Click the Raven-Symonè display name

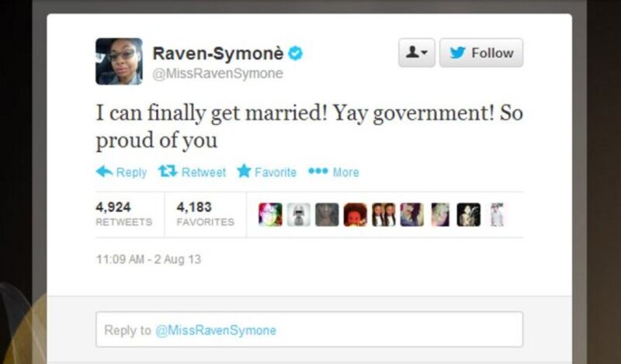[x=218, y=54]
